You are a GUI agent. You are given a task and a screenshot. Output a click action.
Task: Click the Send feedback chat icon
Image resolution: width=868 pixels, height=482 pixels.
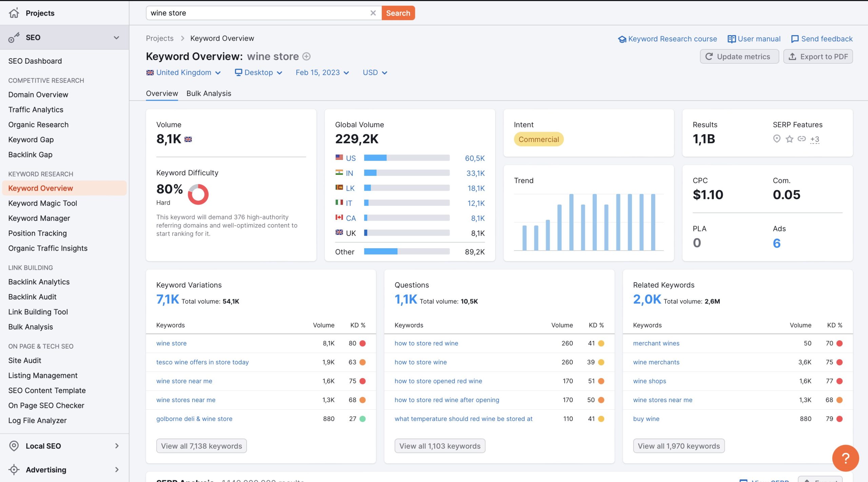pyautogui.click(x=795, y=39)
